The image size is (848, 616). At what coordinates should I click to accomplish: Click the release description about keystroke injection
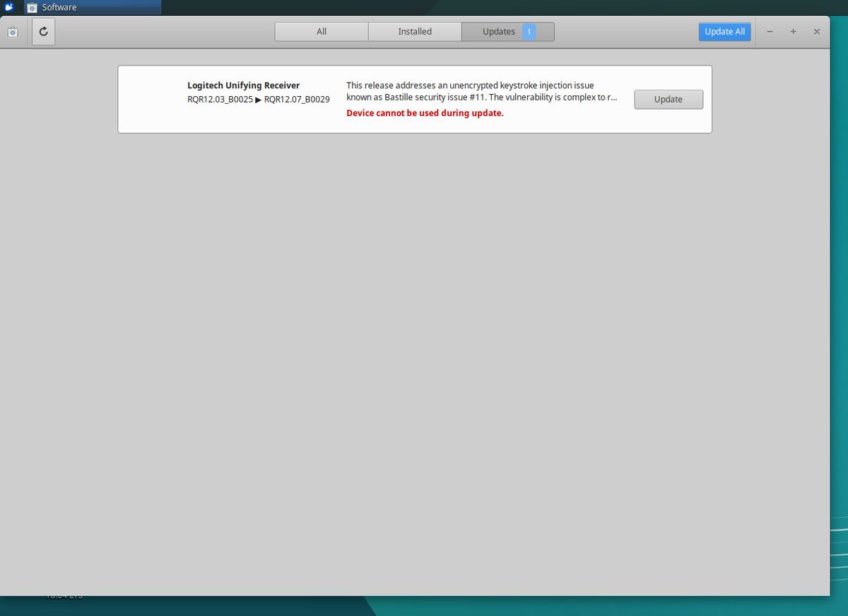click(x=482, y=91)
